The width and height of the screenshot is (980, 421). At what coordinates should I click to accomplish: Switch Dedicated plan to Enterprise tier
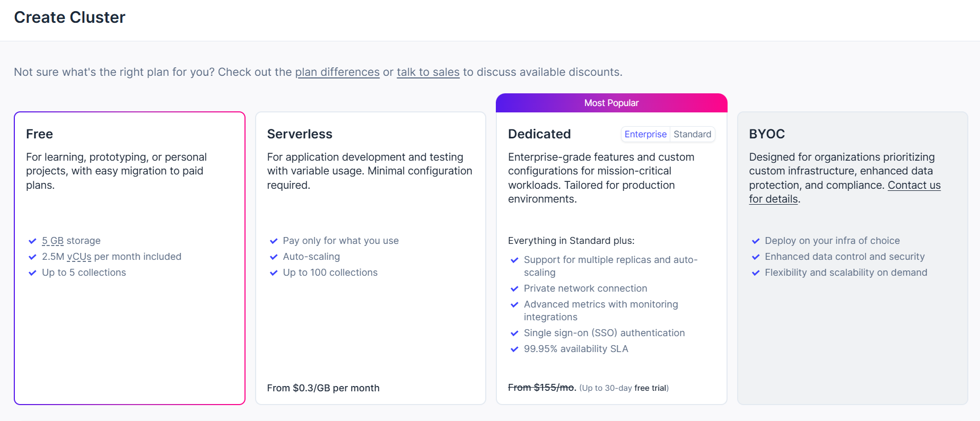[645, 135]
